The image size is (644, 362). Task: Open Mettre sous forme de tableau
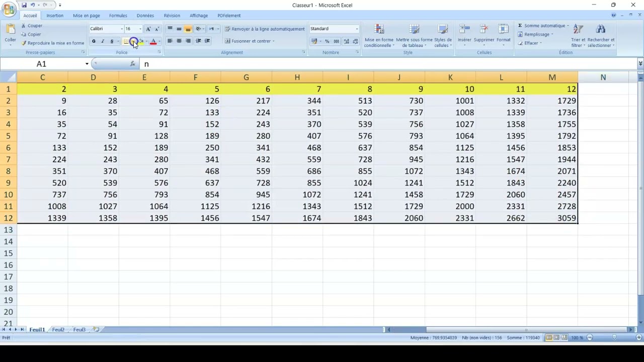414,36
